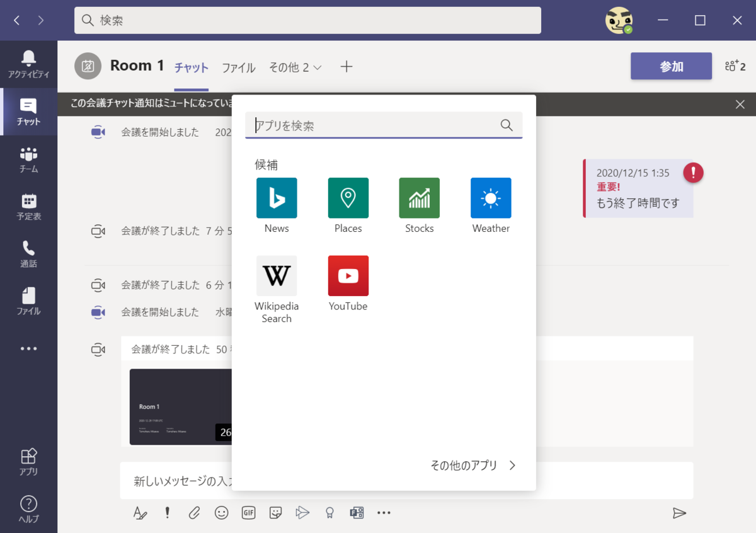This screenshot has height=533, width=756.
Task: Dismiss the muted notification banner
Action: pos(740,105)
